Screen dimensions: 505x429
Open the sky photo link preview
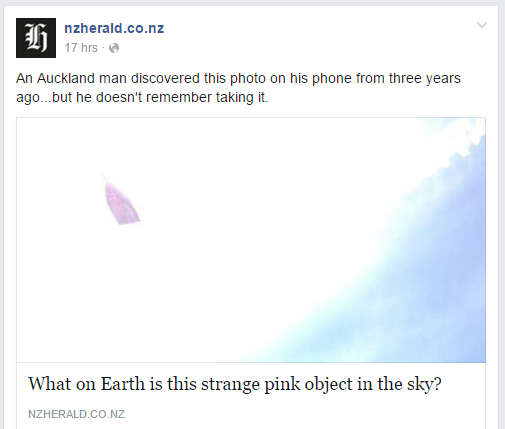[x=251, y=240]
